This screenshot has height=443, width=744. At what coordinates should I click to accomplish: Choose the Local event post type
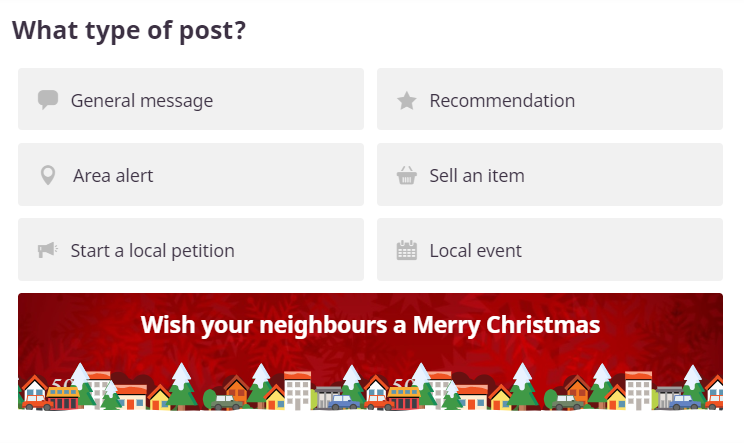point(550,249)
